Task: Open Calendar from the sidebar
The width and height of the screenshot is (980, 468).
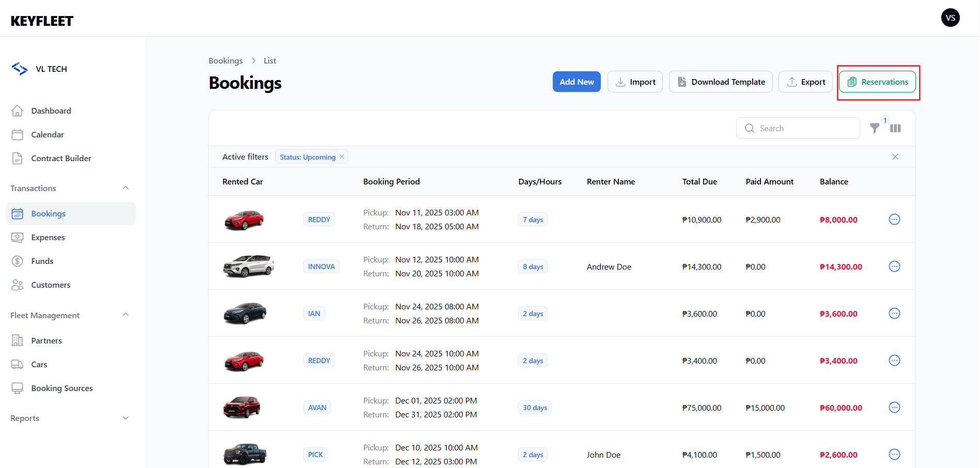Action: [47, 135]
